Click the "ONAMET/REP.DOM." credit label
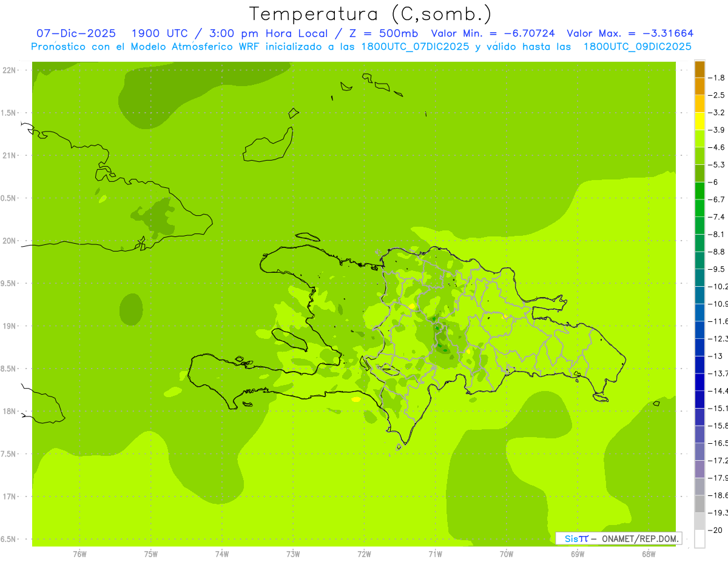 coord(641,538)
